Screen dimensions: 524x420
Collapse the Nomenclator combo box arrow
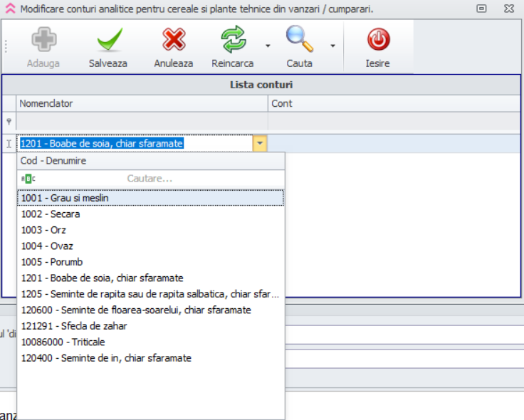[261, 144]
